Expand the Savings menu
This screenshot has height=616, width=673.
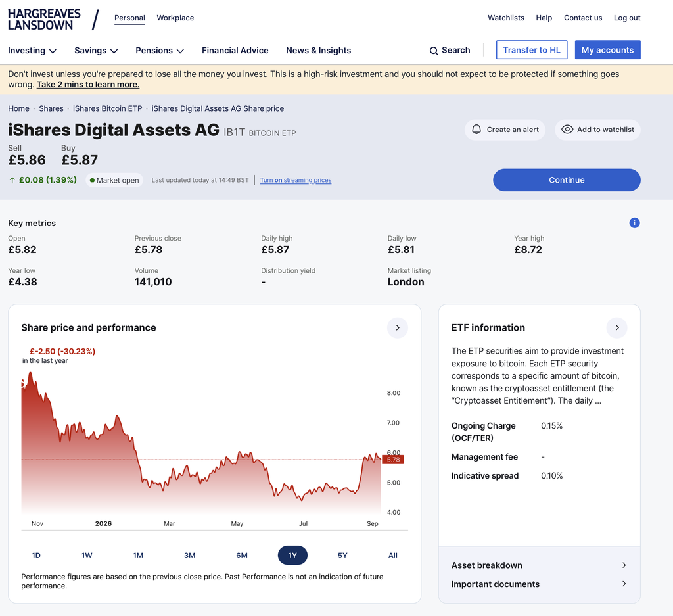click(96, 51)
